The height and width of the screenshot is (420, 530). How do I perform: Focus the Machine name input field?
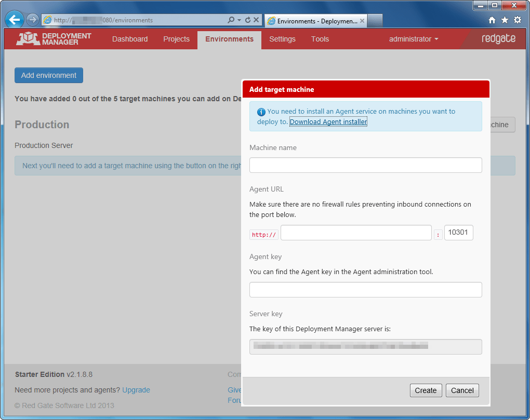click(365, 165)
